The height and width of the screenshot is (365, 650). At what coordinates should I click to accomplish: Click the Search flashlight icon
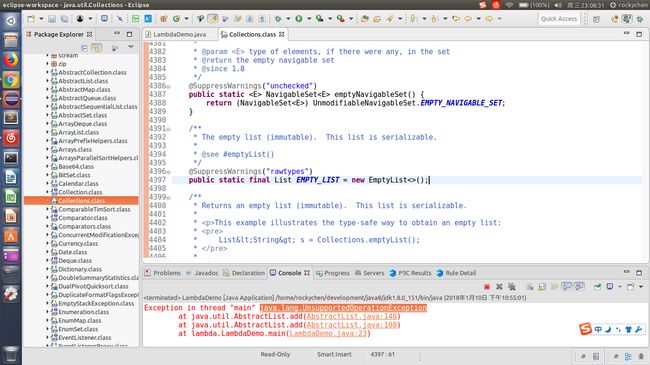click(390, 19)
